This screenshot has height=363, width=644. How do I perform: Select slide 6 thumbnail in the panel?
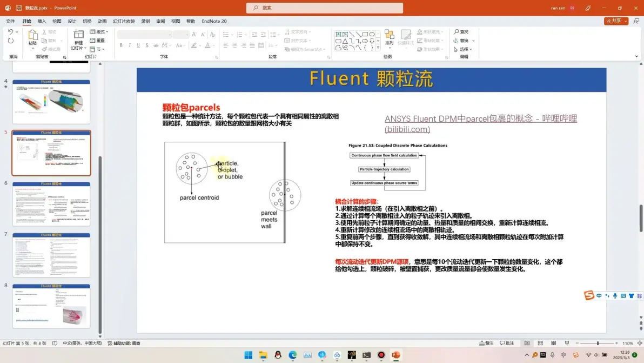[51, 204]
